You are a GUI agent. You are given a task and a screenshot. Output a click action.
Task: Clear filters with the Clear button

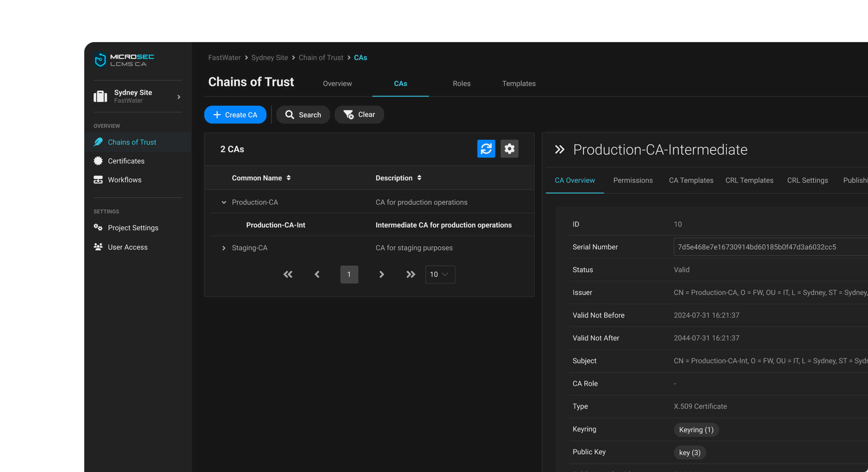359,115
